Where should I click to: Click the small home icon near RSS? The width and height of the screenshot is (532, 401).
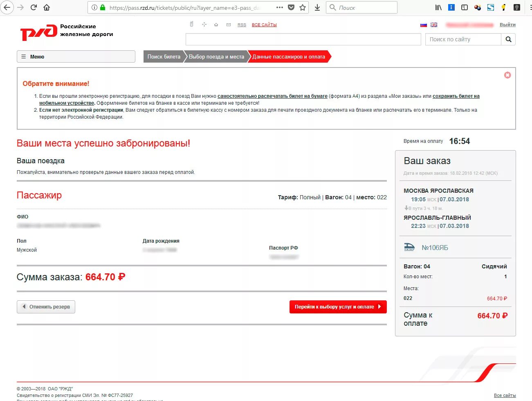pos(216,25)
